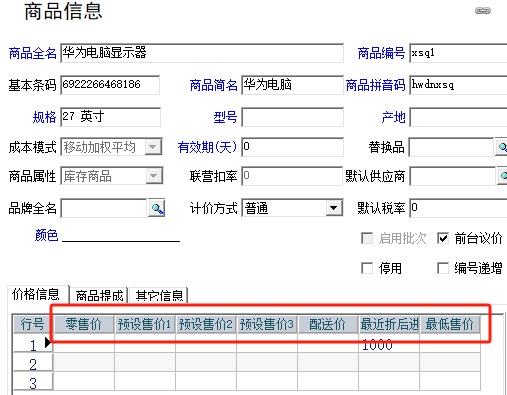Click the disabled 启用批次 checkbox
This screenshot has height=395, width=507.
pos(367,238)
